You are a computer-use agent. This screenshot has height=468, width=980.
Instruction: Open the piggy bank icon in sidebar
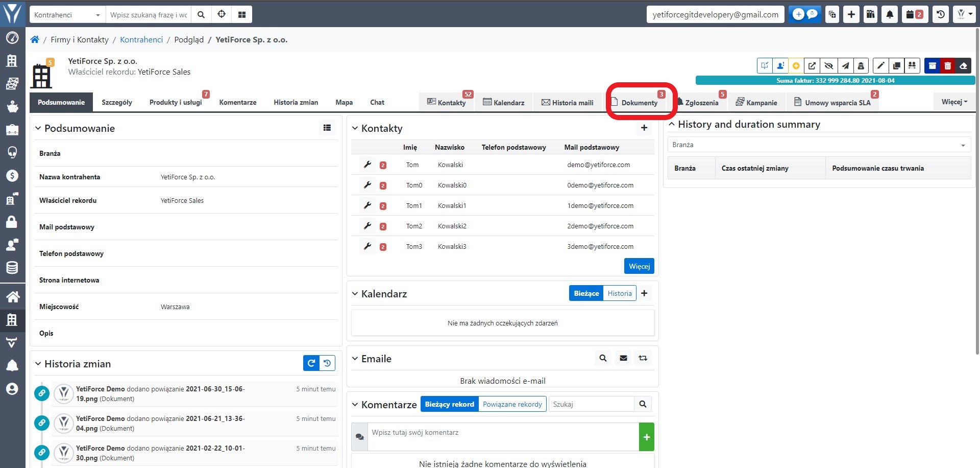12,107
